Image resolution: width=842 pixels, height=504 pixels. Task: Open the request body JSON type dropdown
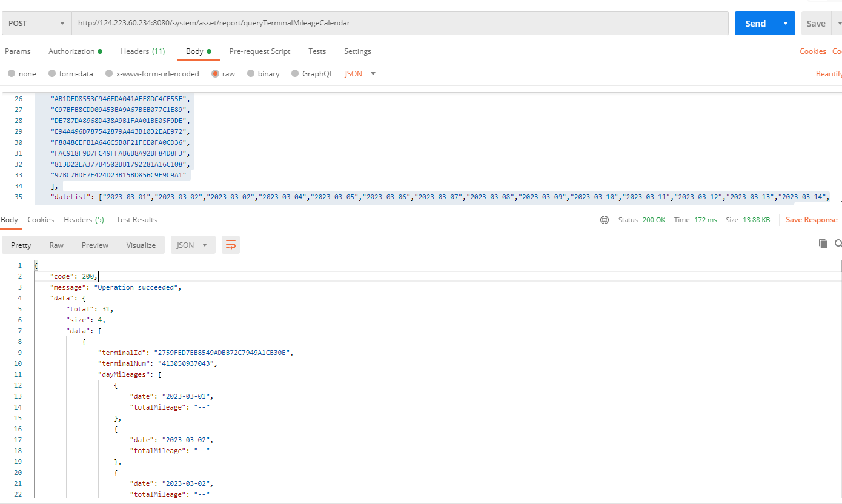360,74
